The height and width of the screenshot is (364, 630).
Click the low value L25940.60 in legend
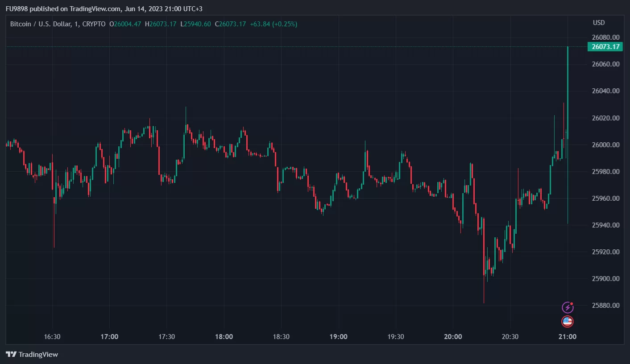tap(195, 24)
